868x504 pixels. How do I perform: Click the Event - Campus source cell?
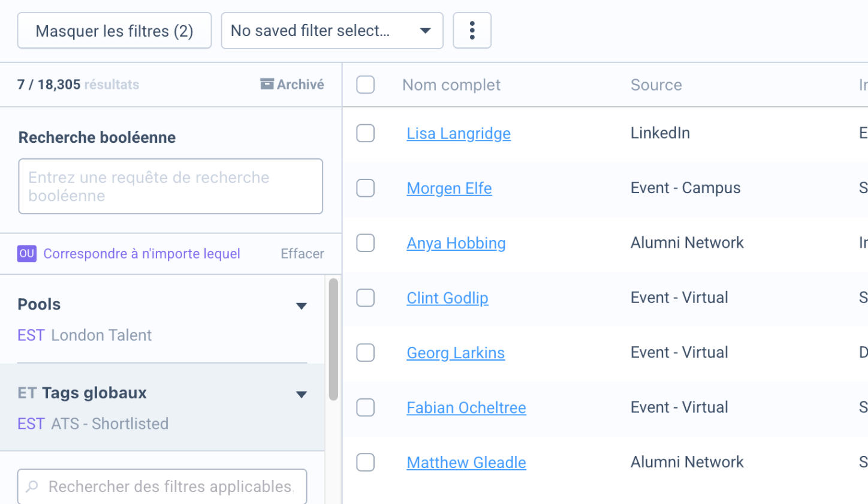(686, 188)
